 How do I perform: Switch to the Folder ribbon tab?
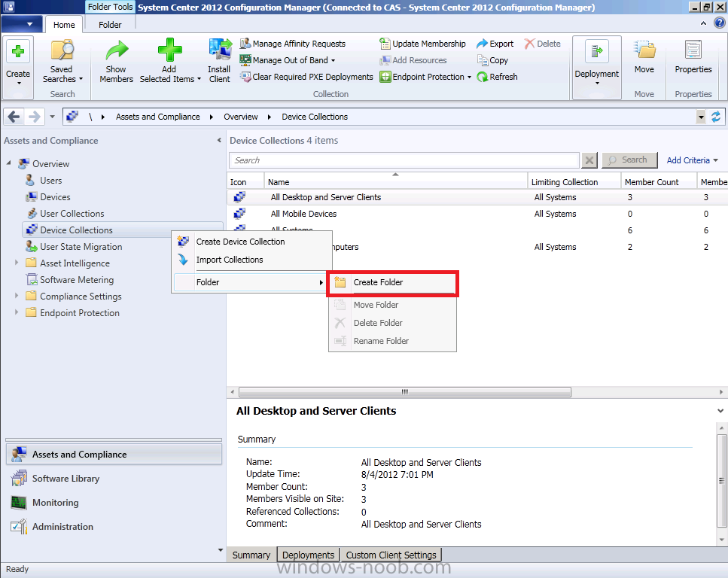point(110,25)
